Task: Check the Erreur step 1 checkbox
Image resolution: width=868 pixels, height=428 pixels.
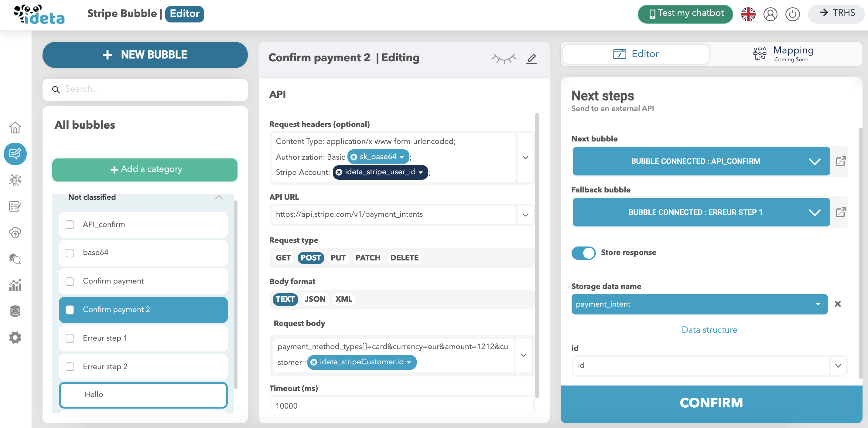Action: pyautogui.click(x=70, y=338)
